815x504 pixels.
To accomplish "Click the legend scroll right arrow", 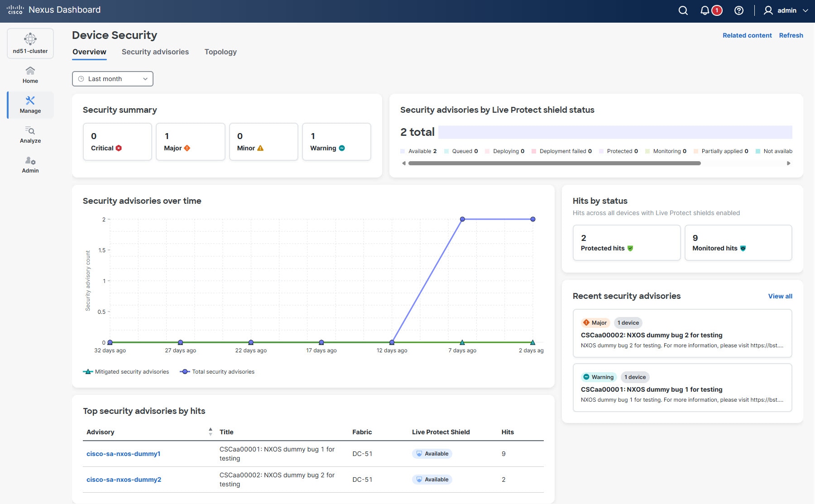I will pos(789,163).
